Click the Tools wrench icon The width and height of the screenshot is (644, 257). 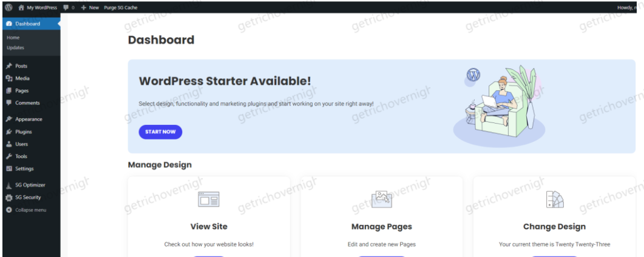[9, 156]
